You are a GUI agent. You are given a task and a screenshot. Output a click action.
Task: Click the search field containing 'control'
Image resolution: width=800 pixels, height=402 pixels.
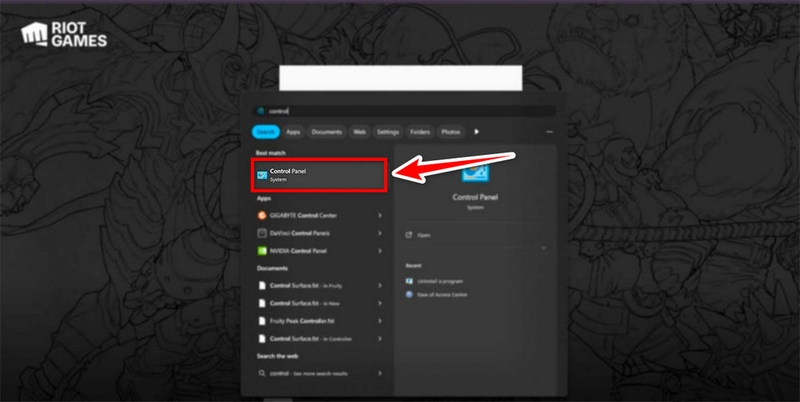tap(404, 111)
